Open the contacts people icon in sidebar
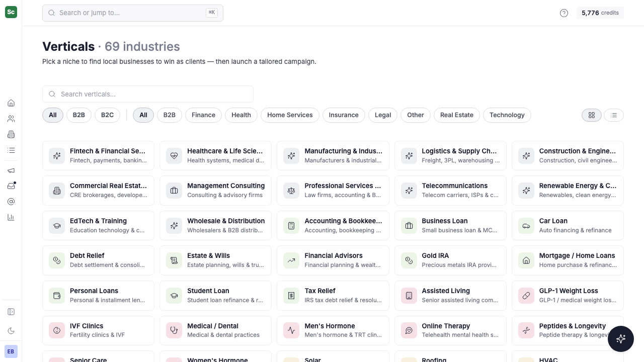Image resolution: width=644 pixels, height=362 pixels. (11, 119)
